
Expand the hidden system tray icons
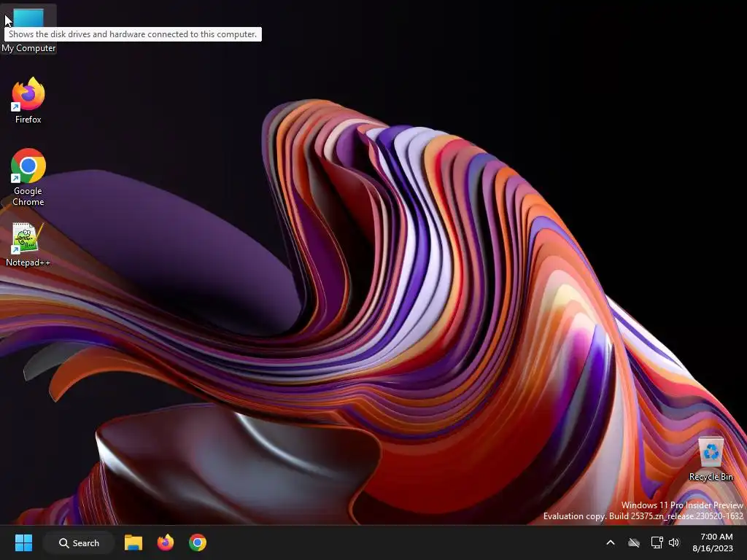coord(611,542)
